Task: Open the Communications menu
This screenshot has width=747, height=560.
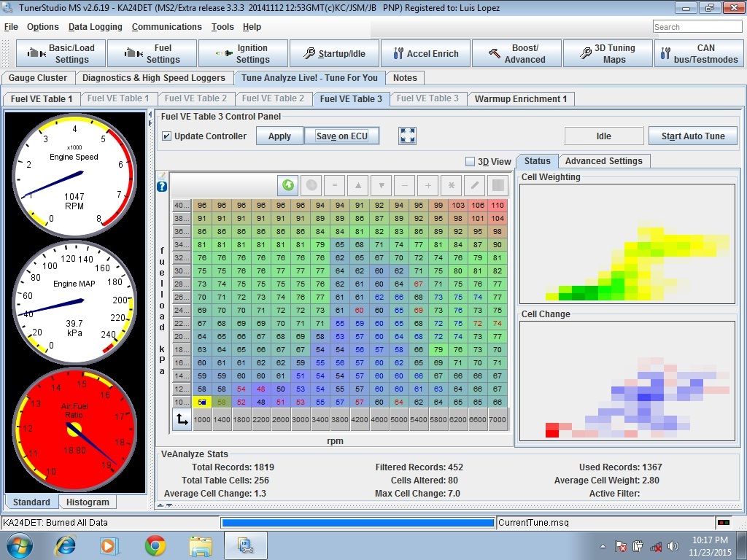Action: (167, 27)
